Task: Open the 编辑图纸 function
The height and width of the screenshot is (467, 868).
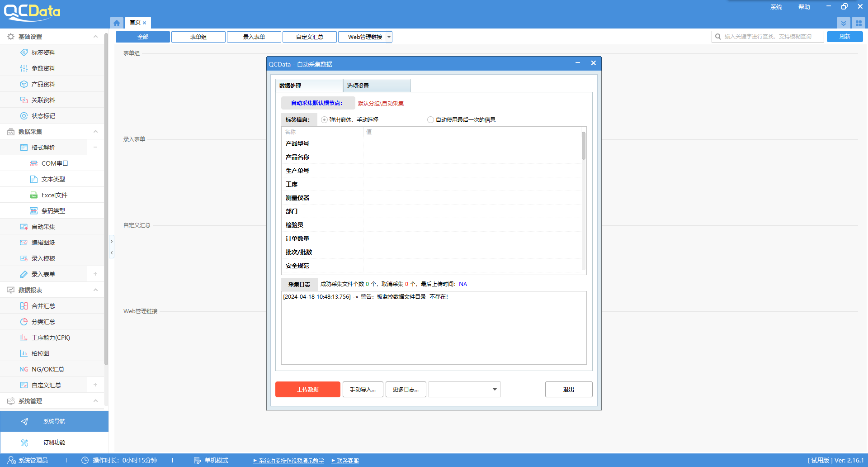Action: click(44, 242)
